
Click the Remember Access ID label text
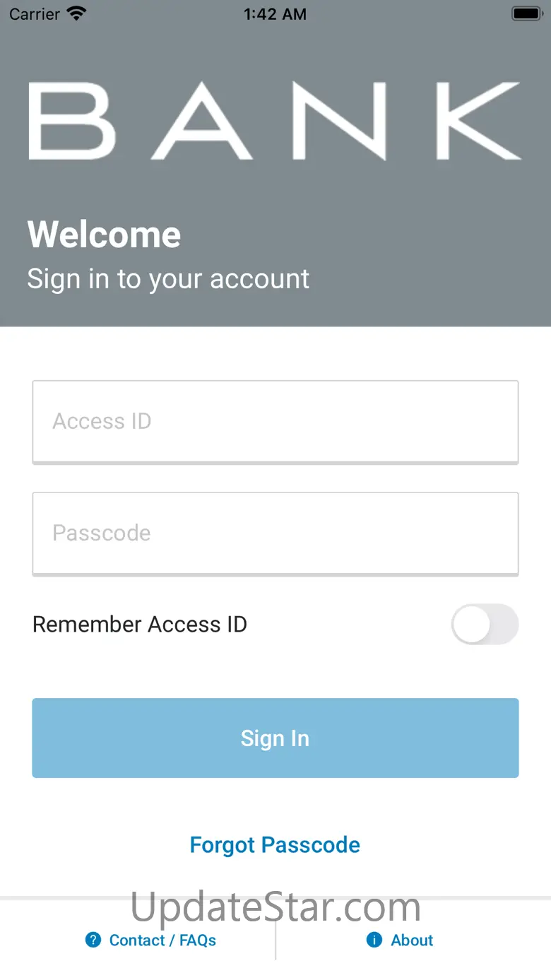pyautogui.click(x=140, y=624)
